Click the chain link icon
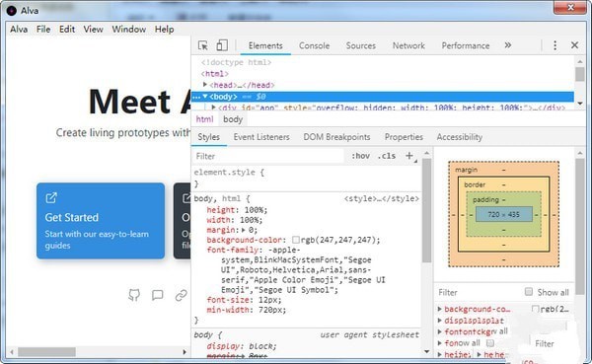 (x=182, y=295)
